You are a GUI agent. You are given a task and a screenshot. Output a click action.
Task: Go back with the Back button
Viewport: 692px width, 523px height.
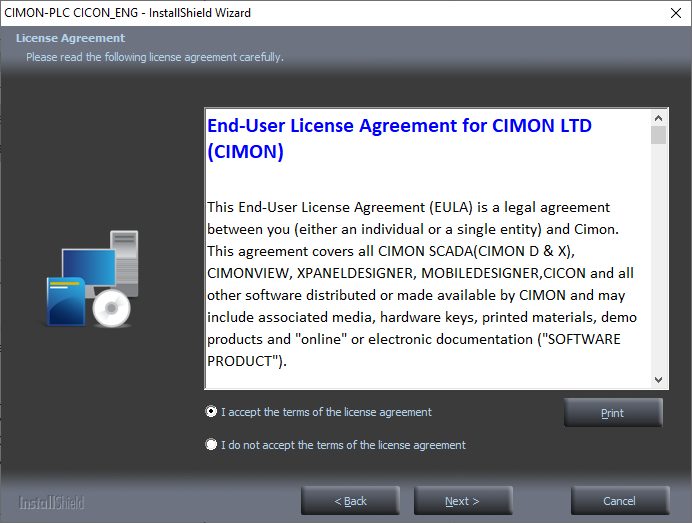[350, 501]
